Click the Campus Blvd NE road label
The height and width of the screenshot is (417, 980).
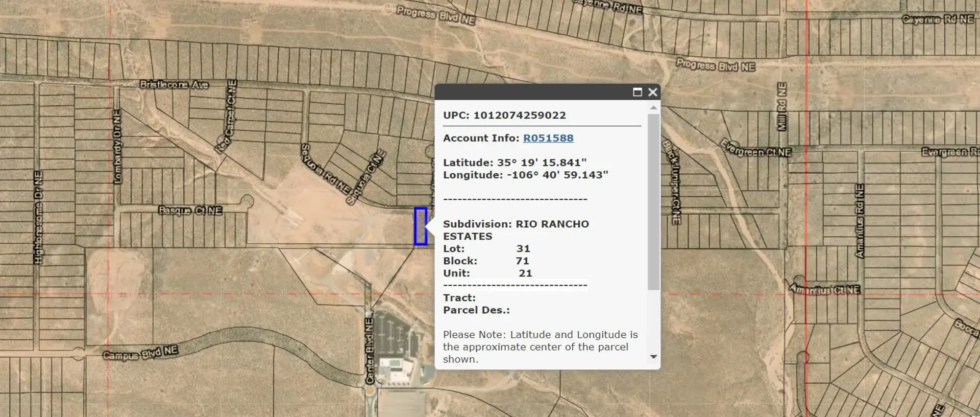[140, 353]
